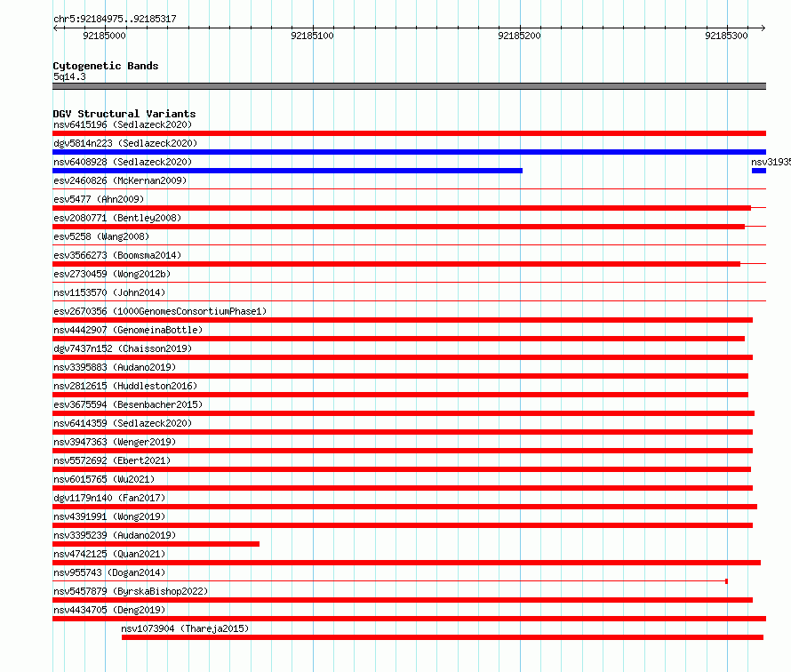Click the small red end marker of nsv955743
This screenshot has height=672, width=791.
coord(726,581)
